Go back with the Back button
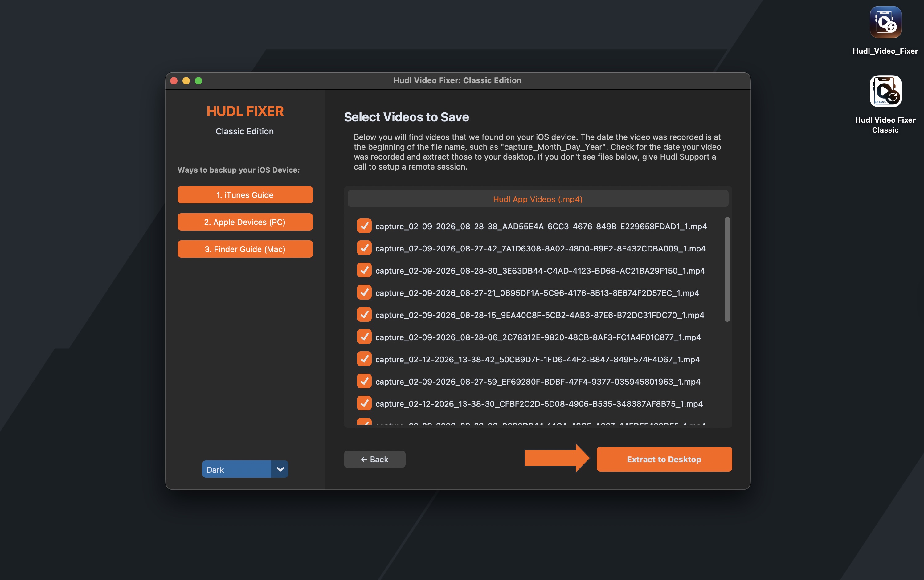924x580 pixels. click(x=374, y=459)
